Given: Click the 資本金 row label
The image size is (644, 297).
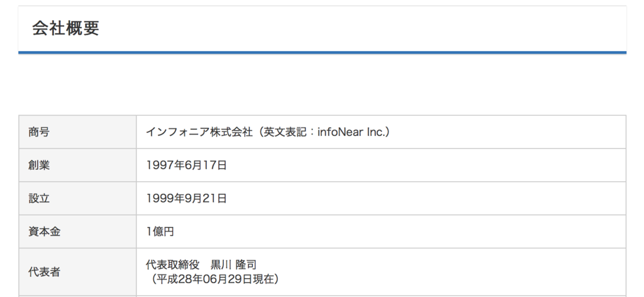Looking at the screenshot, I should tap(44, 232).
